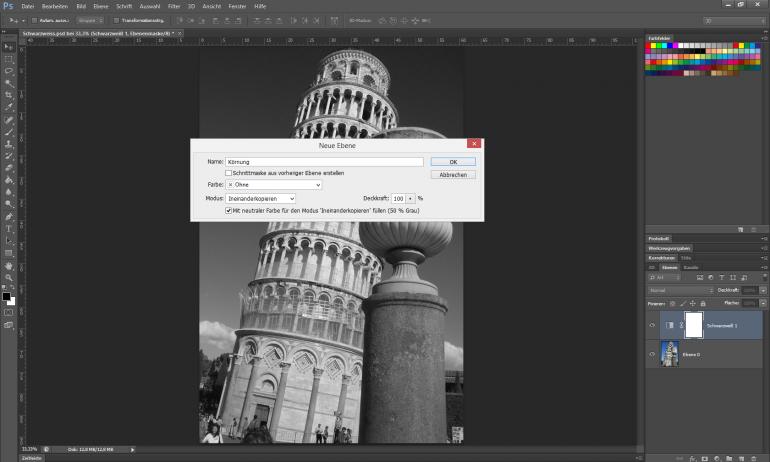Viewport: 770px width, 462px height.
Task: Change screen mode icon in toolbox
Action: (x=9, y=325)
